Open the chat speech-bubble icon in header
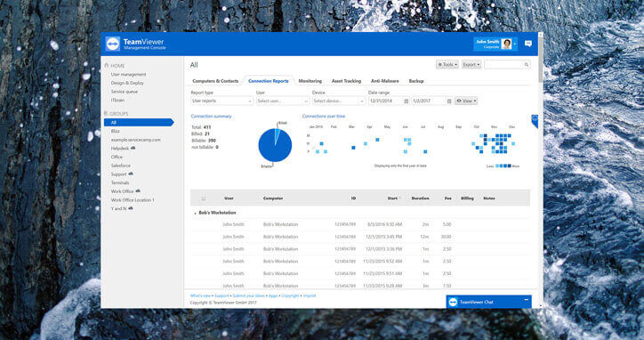The height and width of the screenshot is (340, 644). coord(528,44)
